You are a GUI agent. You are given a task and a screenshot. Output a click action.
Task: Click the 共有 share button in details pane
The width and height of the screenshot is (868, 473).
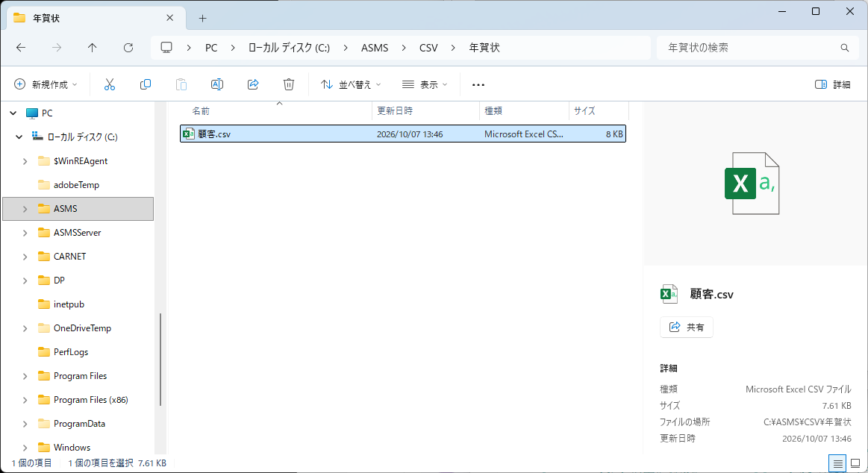click(x=687, y=327)
